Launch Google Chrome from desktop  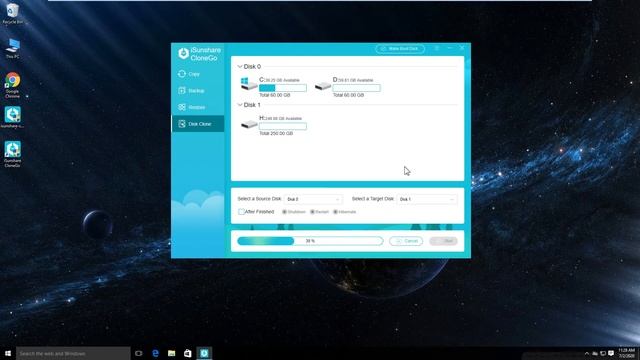(13, 85)
